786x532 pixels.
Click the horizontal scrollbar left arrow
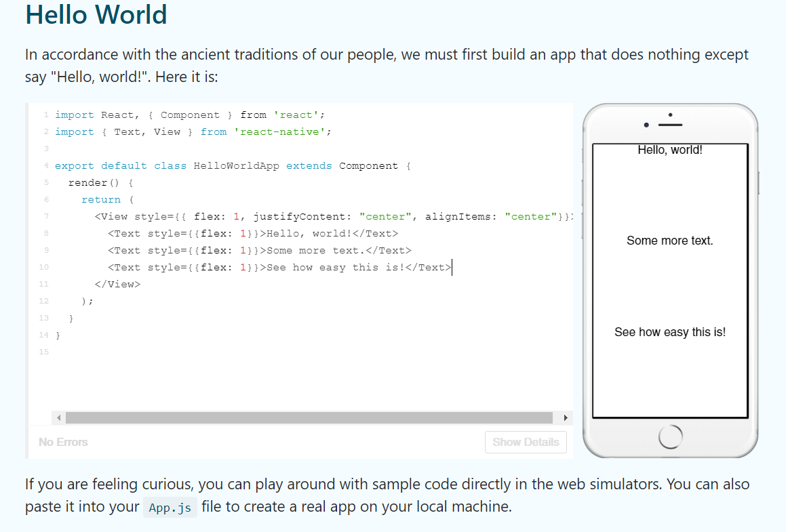click(58, 417)
